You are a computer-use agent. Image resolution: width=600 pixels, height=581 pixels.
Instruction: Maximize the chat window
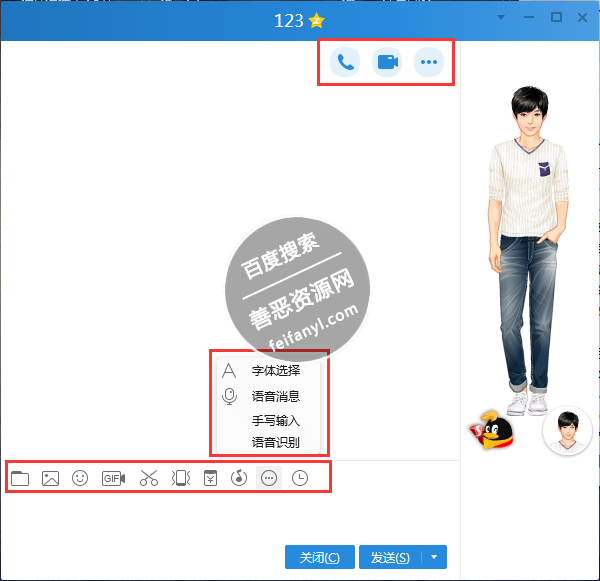[x=556, y=17]
